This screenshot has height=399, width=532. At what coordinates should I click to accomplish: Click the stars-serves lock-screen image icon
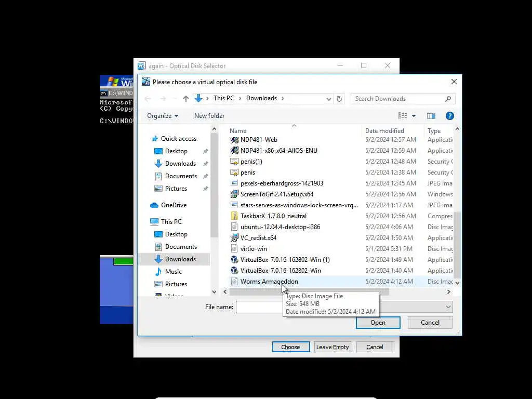coord(234,205)
